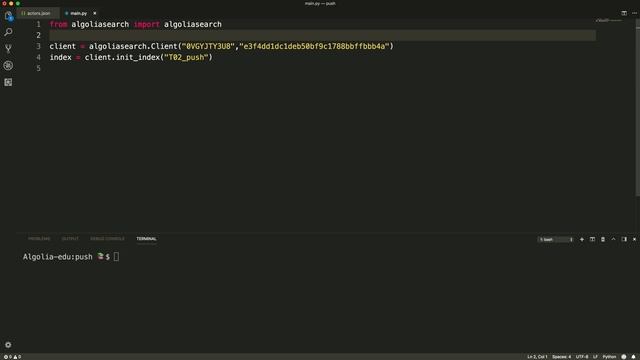Show the Problems panel tab
The height and width of the screenshot is (360, 640).
(x=39, y=239)
